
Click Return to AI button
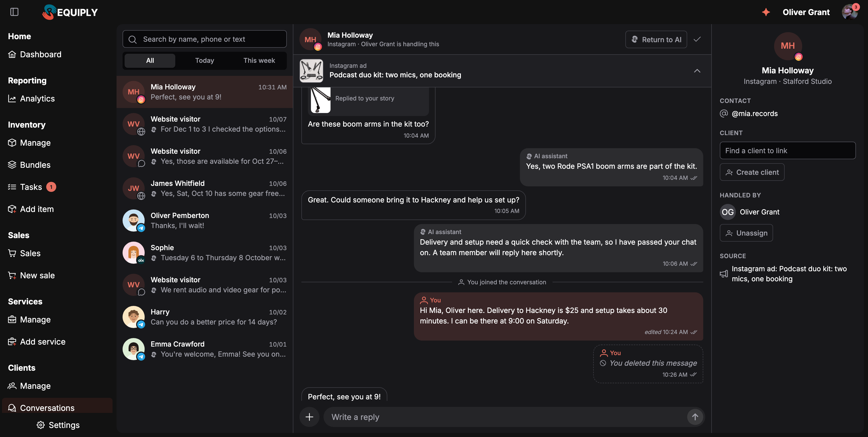[656, 39]
